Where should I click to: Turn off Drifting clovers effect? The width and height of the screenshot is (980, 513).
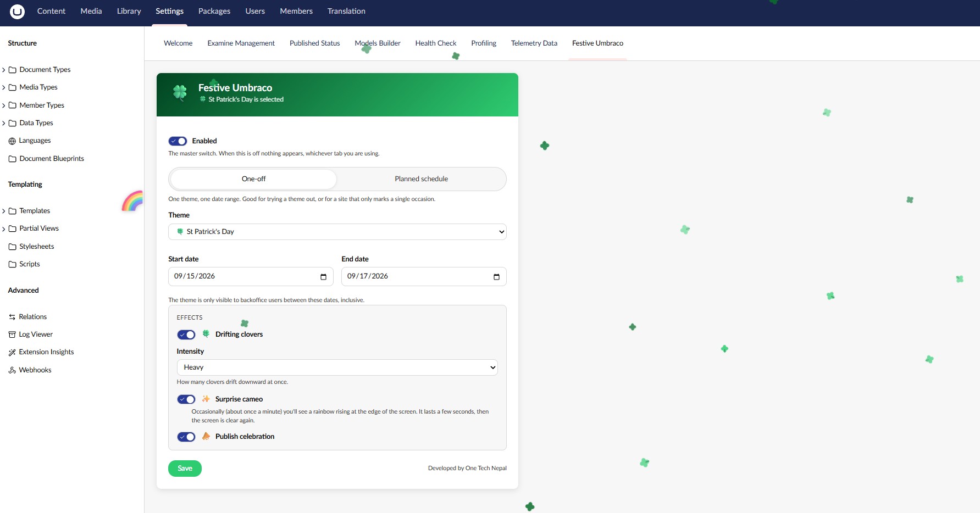(x=186, y=334)
